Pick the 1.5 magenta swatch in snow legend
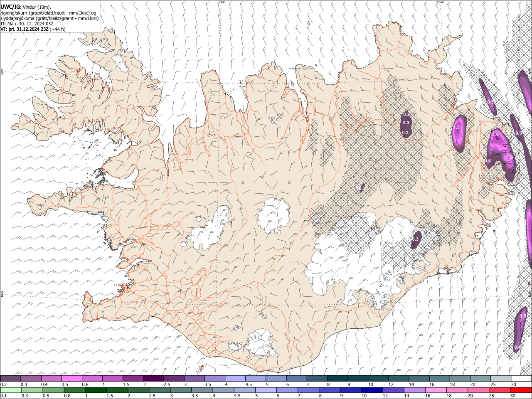 (x=133, y=378)
